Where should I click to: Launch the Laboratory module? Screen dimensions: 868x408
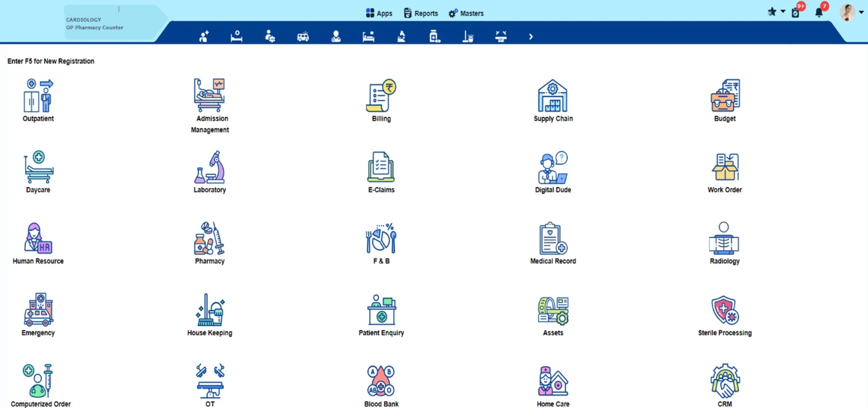point(210,172)
